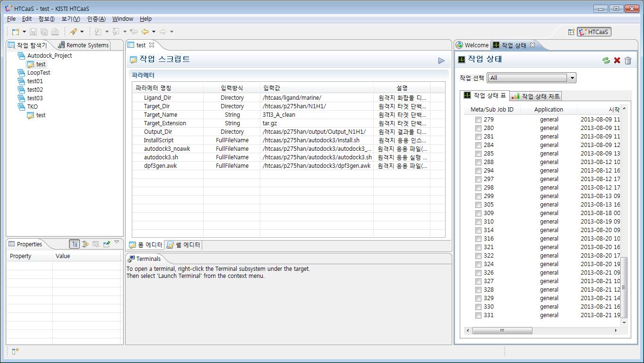Open the Search icon dropdown arrow

point(82,32)
